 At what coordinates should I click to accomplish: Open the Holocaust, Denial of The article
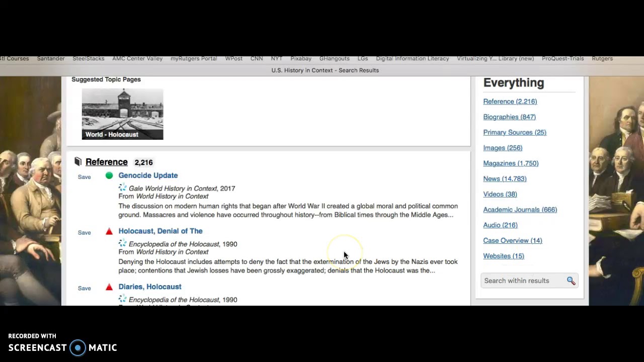point(160,231)
